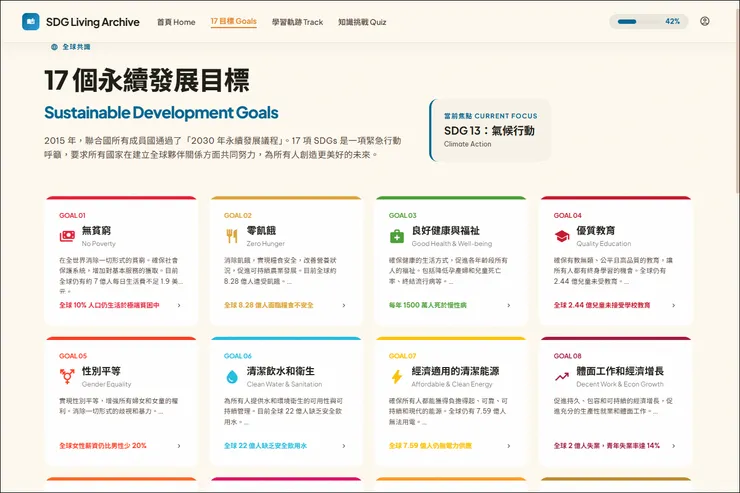
Task: Click the SDG Living Archive logo icon
Action: coord(31,21)
